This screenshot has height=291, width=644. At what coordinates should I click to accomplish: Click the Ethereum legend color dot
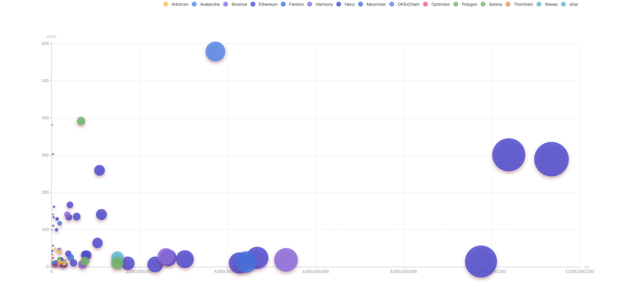pos(253,4)
